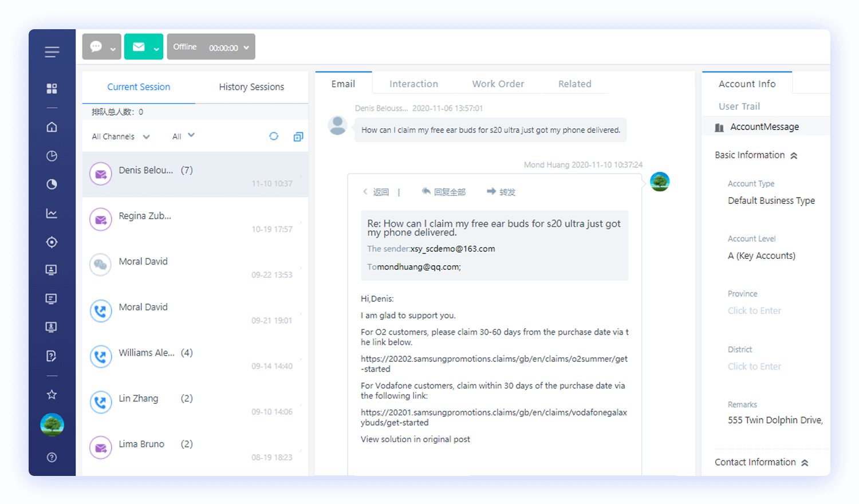Image resolution: width=859 pixels, height=504 pixels.
Task: Click View solution in original post
Action: click(x=415, y=439)
